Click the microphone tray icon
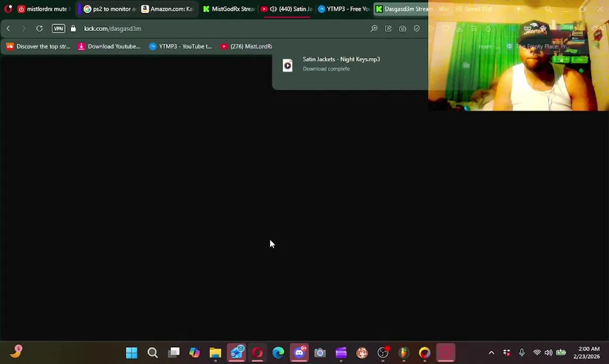The image size is (609, 364). (522, 353)
